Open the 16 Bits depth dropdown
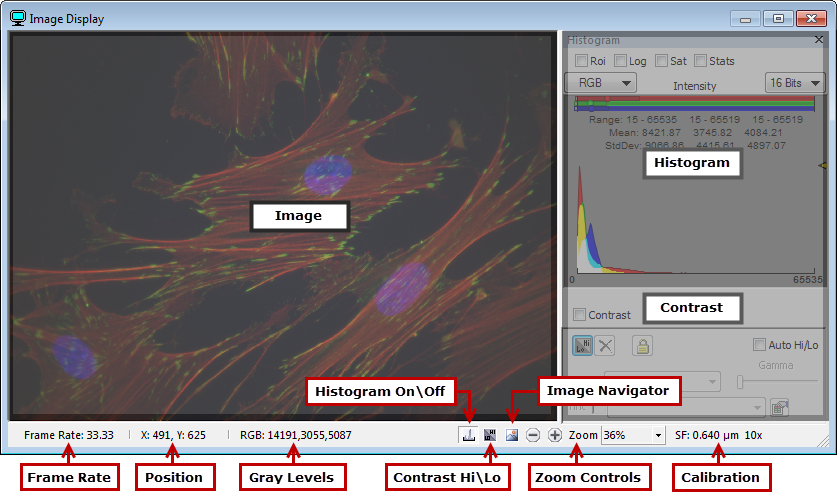 pos(794,83)
